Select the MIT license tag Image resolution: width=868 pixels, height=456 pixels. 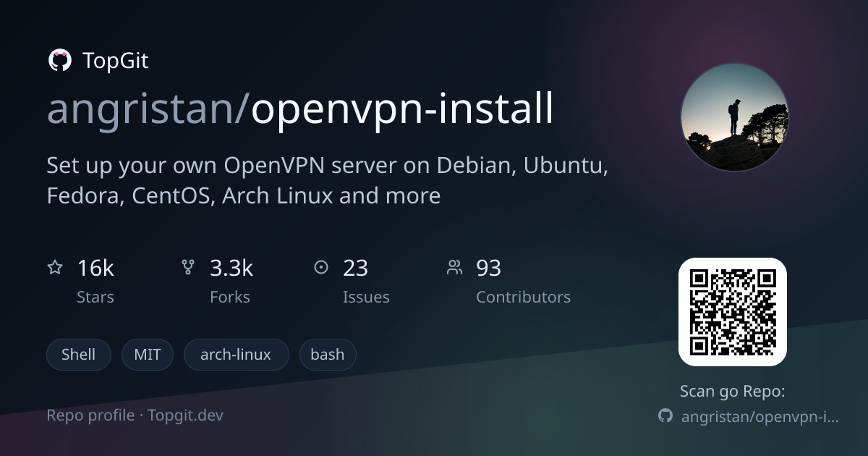click(148, 355)
